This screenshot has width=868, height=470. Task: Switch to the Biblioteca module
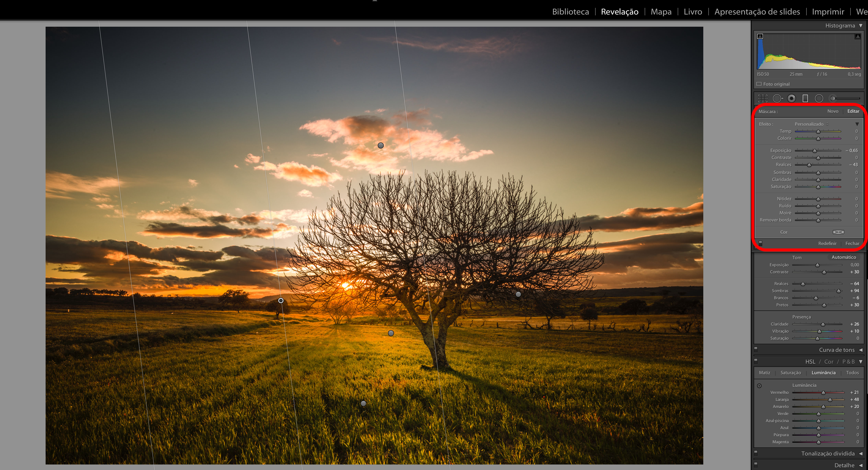(x=570, y=12)
